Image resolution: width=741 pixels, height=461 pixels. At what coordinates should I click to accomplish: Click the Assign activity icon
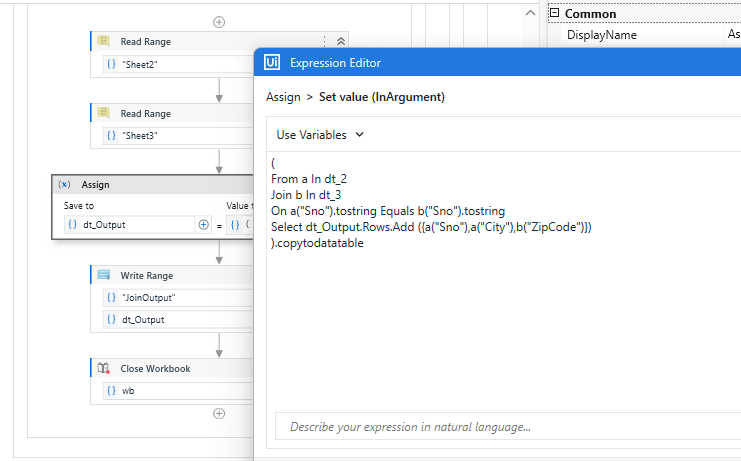[65, 185]
